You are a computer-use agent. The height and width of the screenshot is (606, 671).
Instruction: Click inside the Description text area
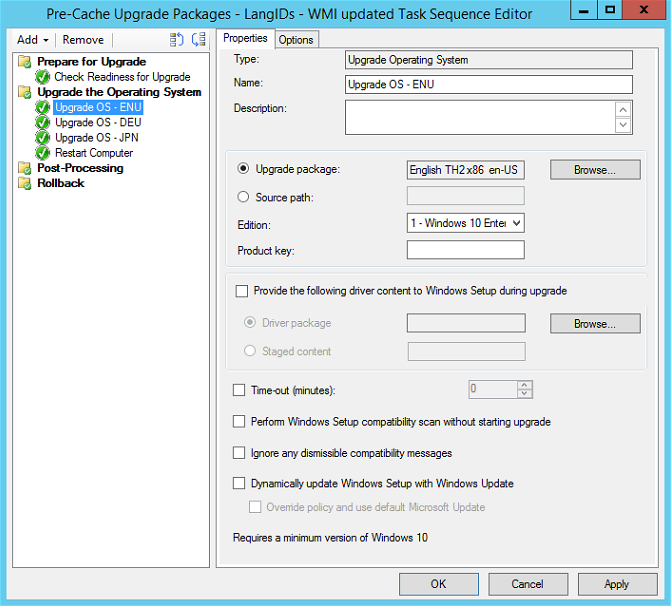(x=480, y=117)
